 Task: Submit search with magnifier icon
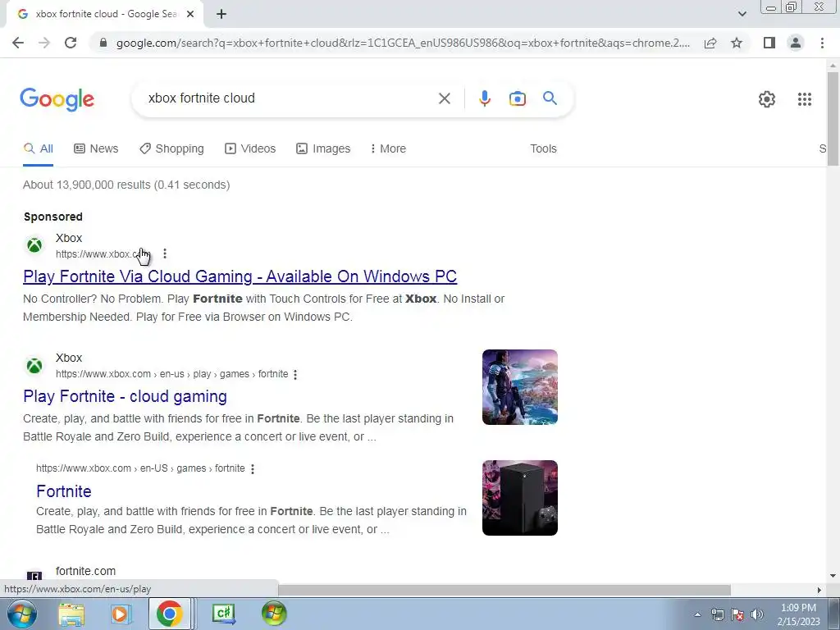(x=550, y=98)
